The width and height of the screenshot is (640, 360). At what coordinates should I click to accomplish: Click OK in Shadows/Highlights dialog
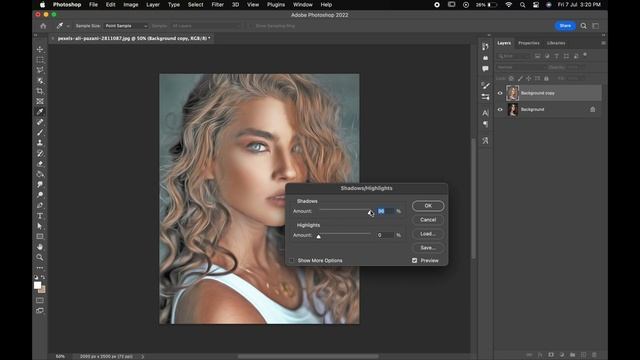point(428,206)
